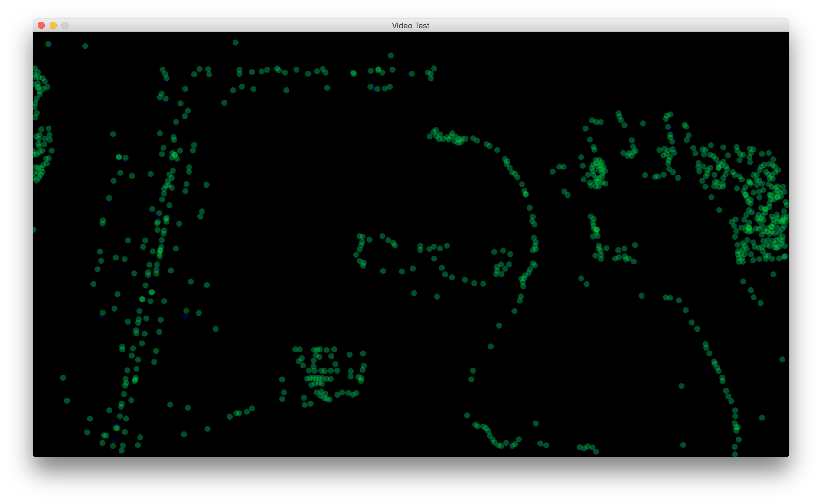This screenshot has height=504, width=822.
Task: Click the isolated dot just below the window title
Action: 391,56
